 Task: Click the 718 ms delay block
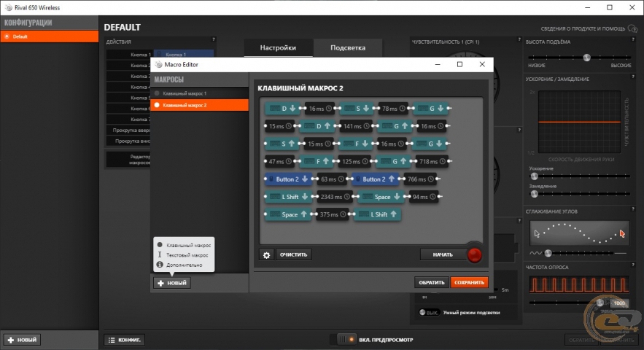[432, 161]
